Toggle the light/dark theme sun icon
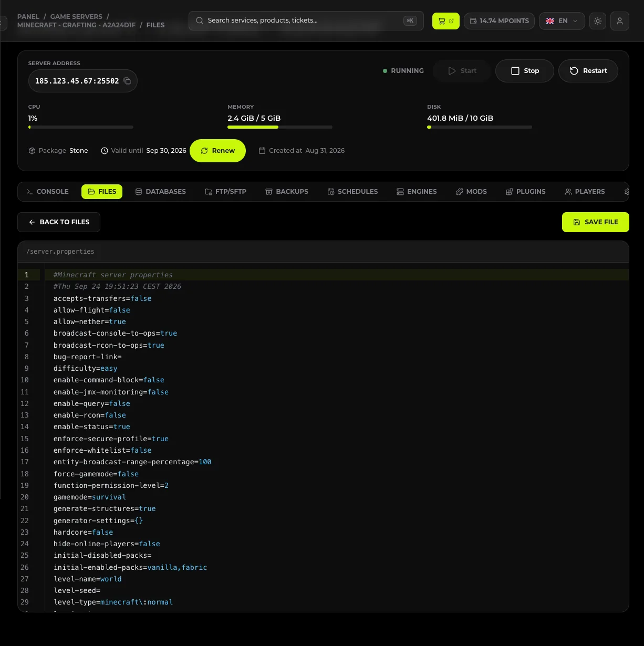644x646 pixels. coord(598,21)
